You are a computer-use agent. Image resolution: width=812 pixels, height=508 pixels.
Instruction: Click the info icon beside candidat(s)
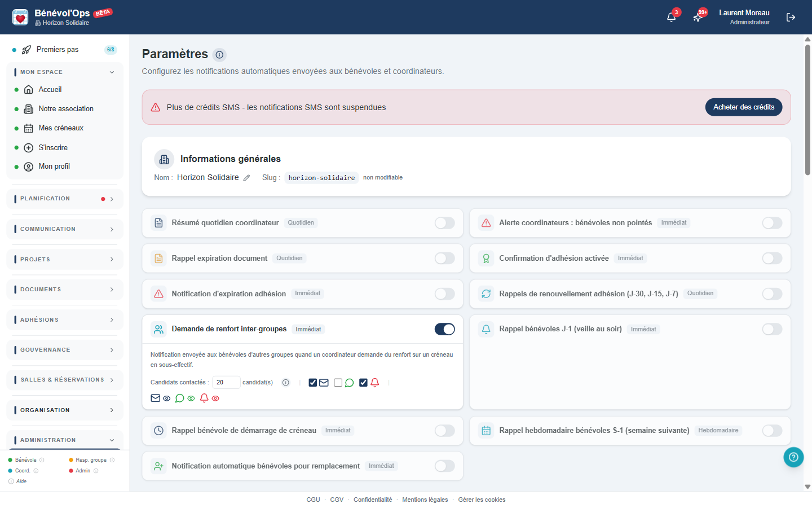tap(286, 383)
